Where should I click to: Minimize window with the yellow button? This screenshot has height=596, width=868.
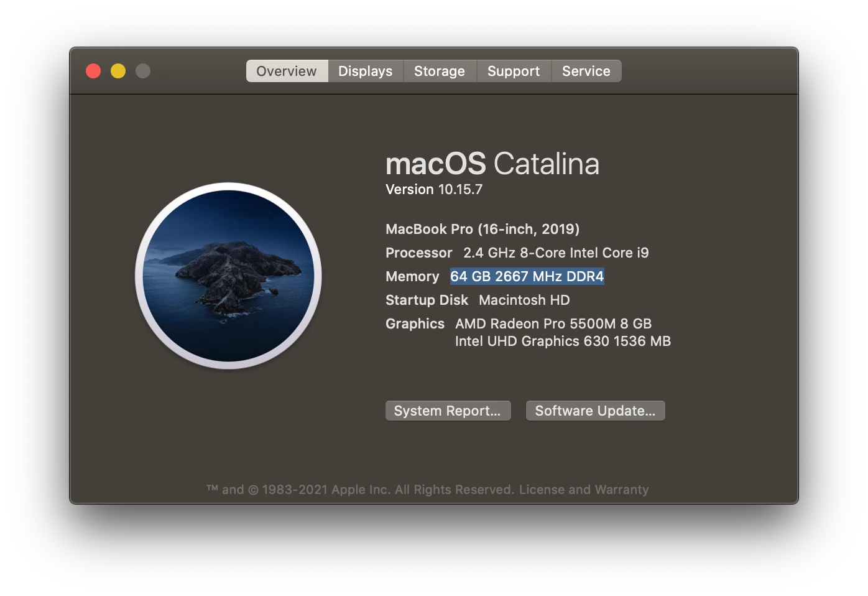click(118, 71)
